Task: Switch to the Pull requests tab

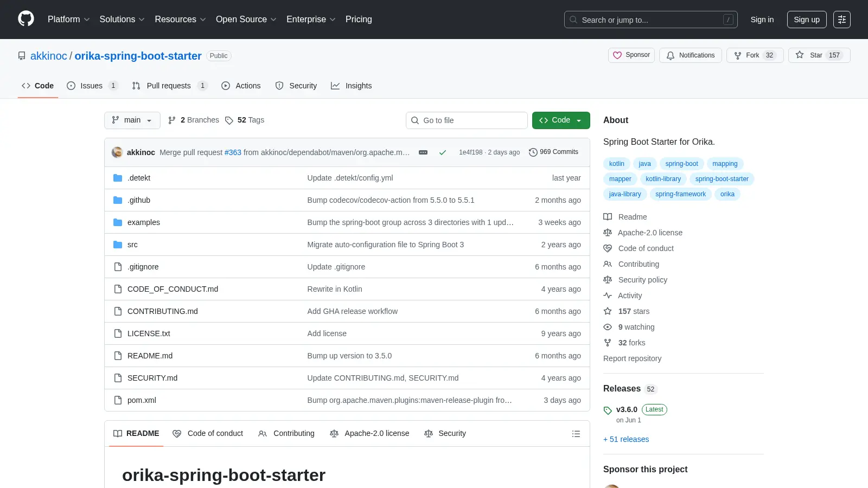Action: click(170, 86)
